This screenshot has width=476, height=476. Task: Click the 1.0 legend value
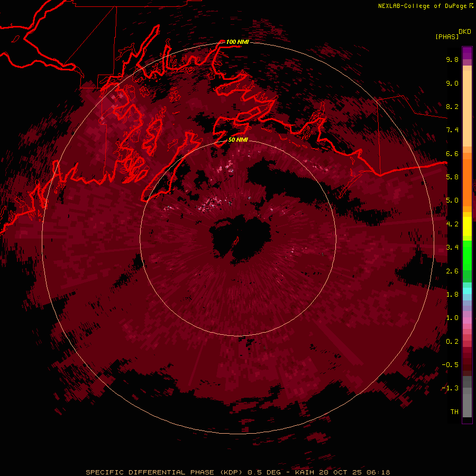pos(452,318)
